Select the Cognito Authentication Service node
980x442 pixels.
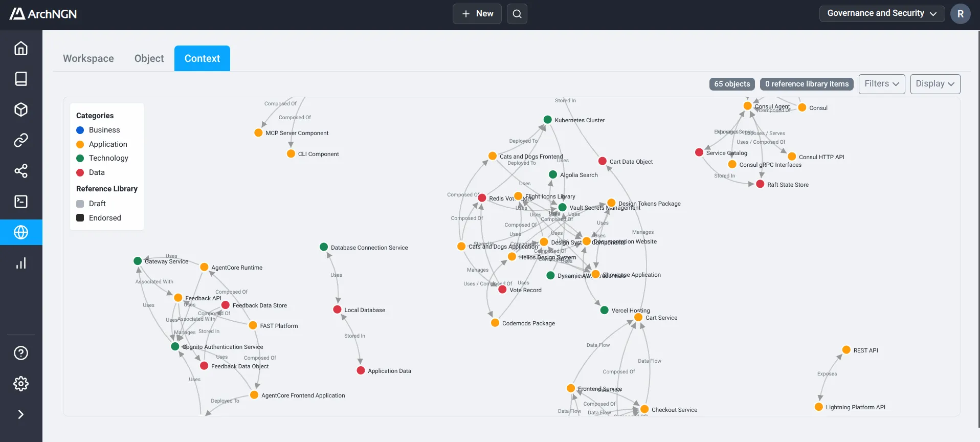click(175, 346)
